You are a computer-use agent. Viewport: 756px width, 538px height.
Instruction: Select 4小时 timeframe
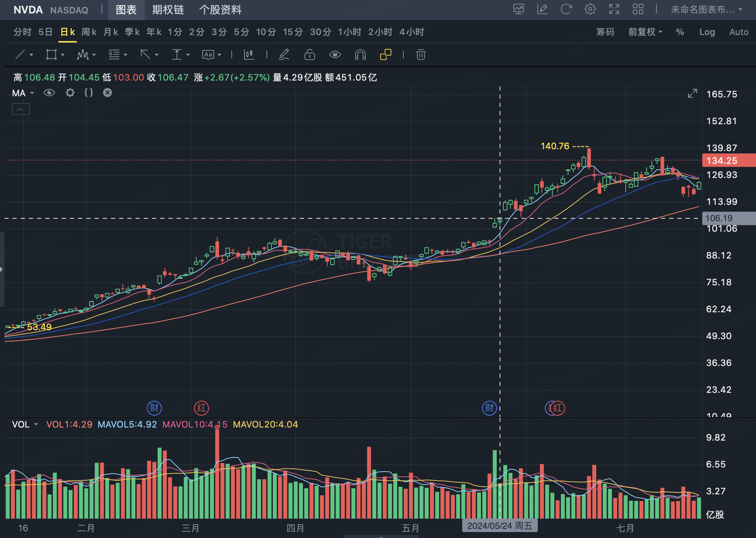tap(412, 32)
